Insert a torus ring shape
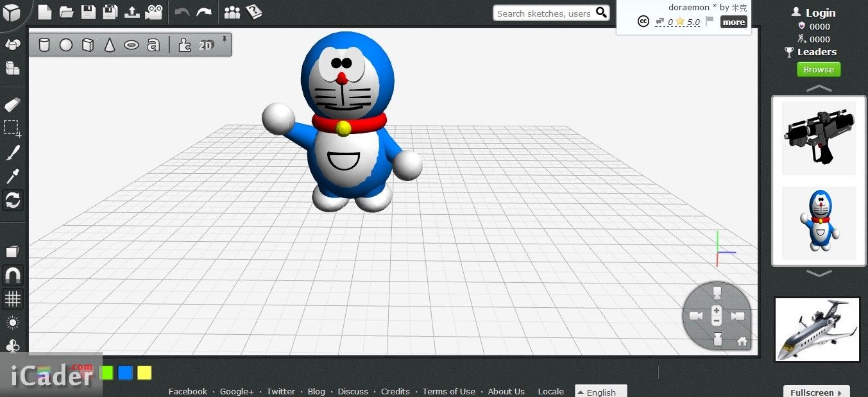Viewport: 868px width, 397px height. coord(132,45)
